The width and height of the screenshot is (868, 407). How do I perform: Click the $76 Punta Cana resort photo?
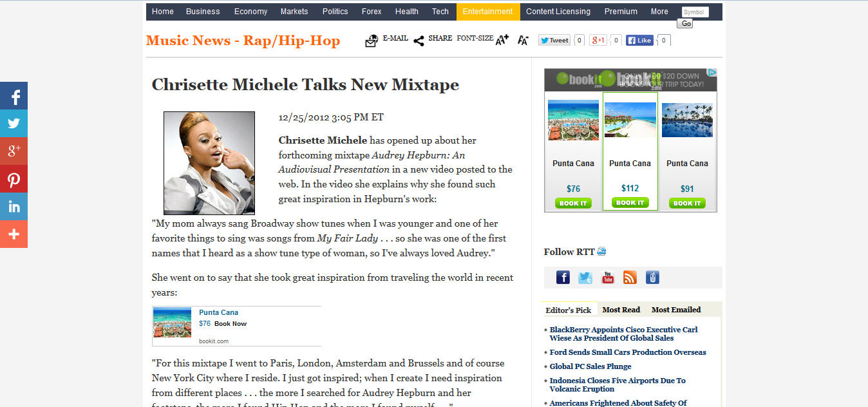(x=573, y=120)
